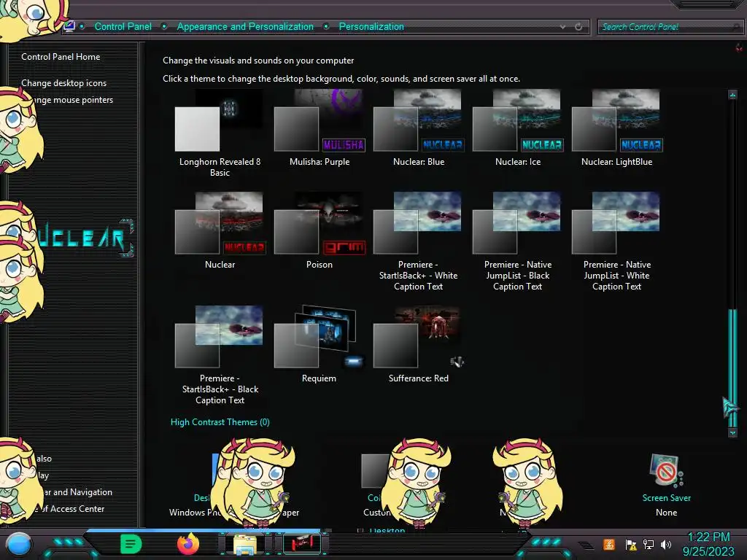Launch Firefox from the taskbar
The height and width of the screenshot is (560, 747).
pyautogui.click(x=188, y=544)
